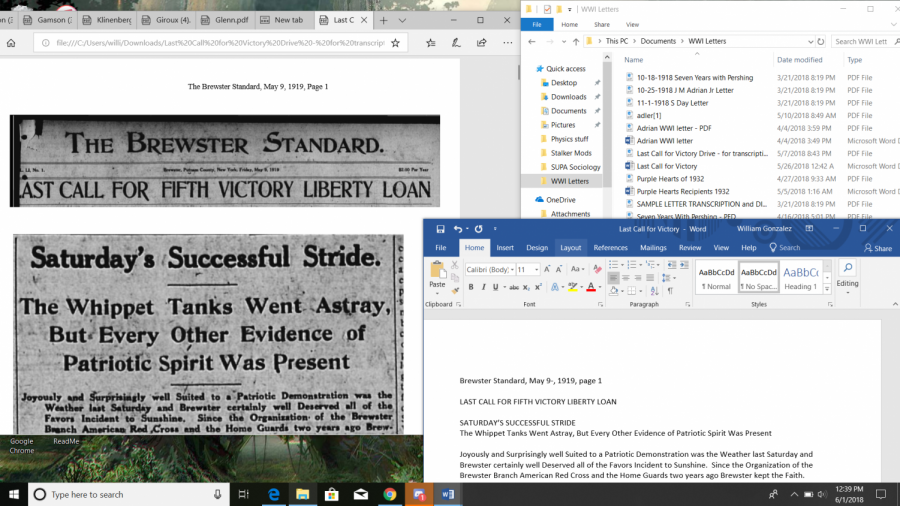
Task: Add this page to Edge favorites
Action: coord(395,43)
